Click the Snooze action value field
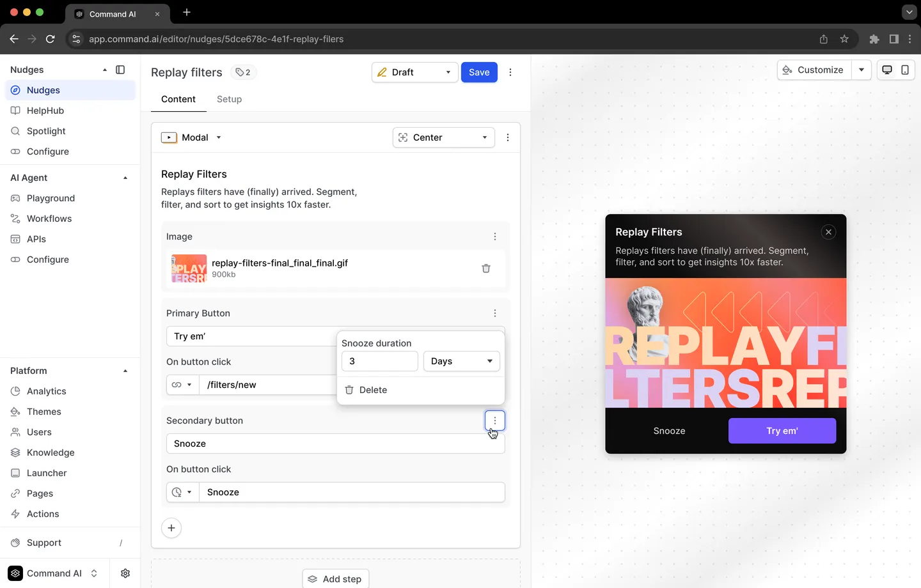Screen dimensions: 921x588 point(352,492)
